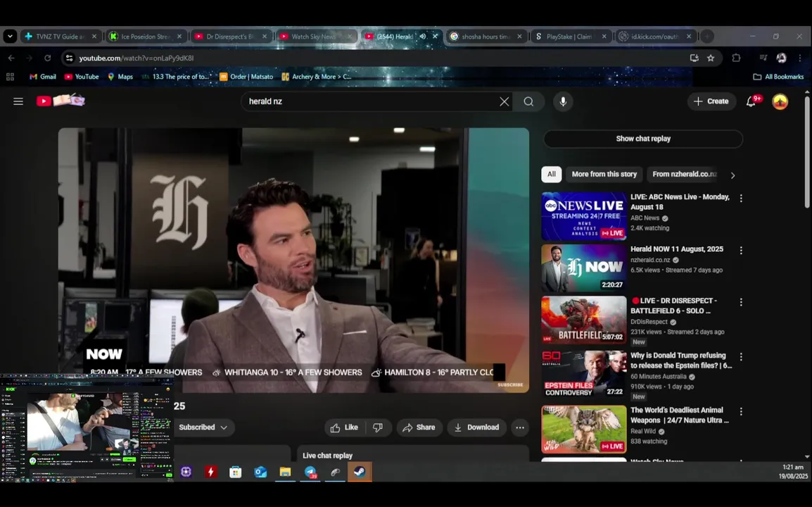
Task: Open YouTube notifications bell
Action: pos(751,101)
